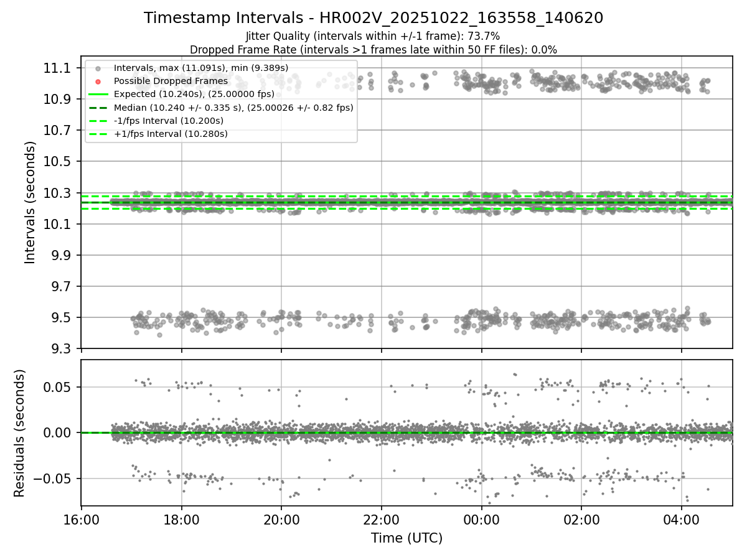Click the 00:00 x-axis tick label
The image size is (747, 560).
481,519
